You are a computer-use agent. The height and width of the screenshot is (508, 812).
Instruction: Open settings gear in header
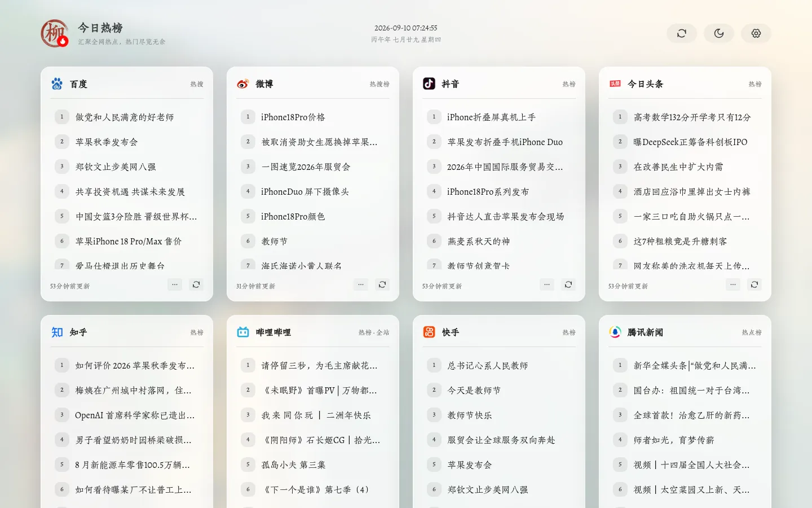point(756,33)
